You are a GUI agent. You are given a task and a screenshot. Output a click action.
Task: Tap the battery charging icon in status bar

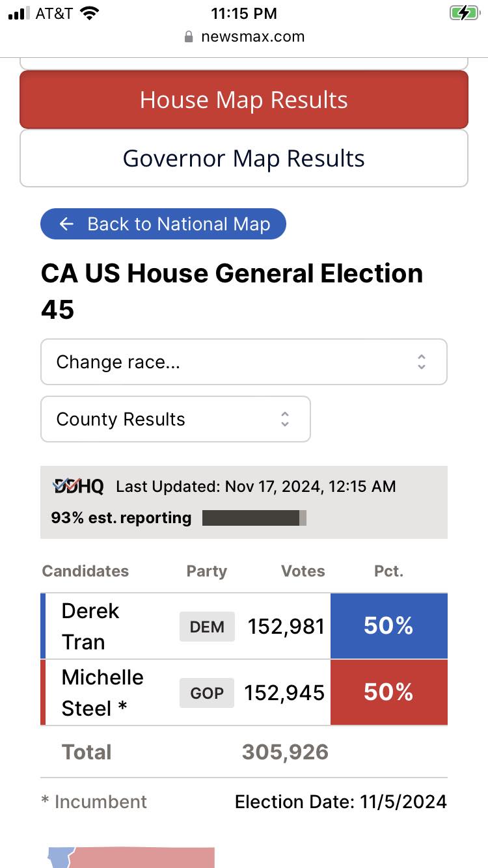(x=464, y=13)
